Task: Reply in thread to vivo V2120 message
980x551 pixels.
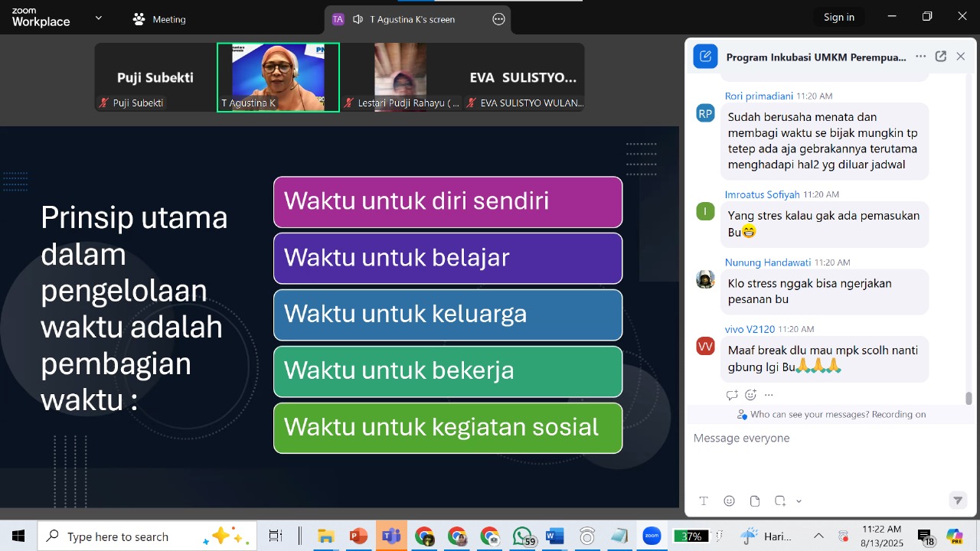Action: pyautogui.click(x=732, y=395)
